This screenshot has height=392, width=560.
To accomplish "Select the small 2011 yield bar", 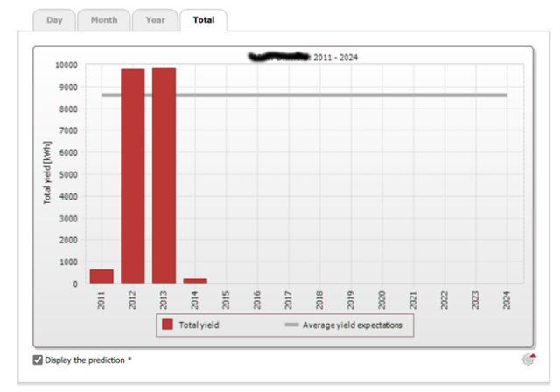I will (101, 276).
